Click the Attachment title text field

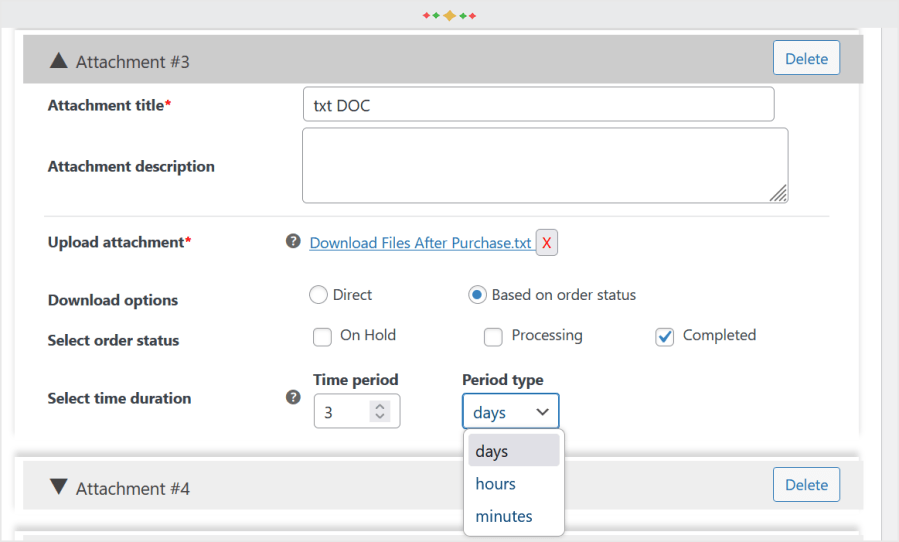click(x=538, y=104)
